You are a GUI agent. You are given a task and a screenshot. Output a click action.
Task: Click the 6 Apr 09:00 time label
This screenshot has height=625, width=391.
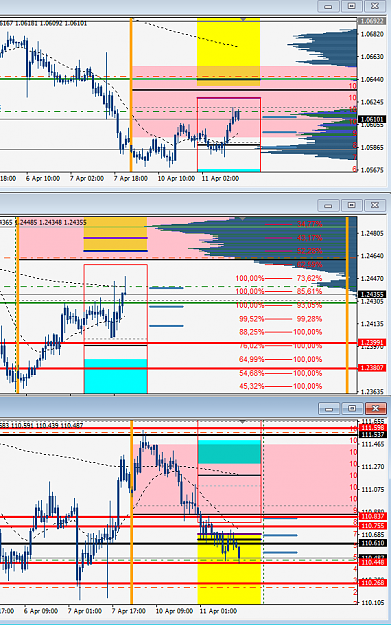(x=41, y=611)
